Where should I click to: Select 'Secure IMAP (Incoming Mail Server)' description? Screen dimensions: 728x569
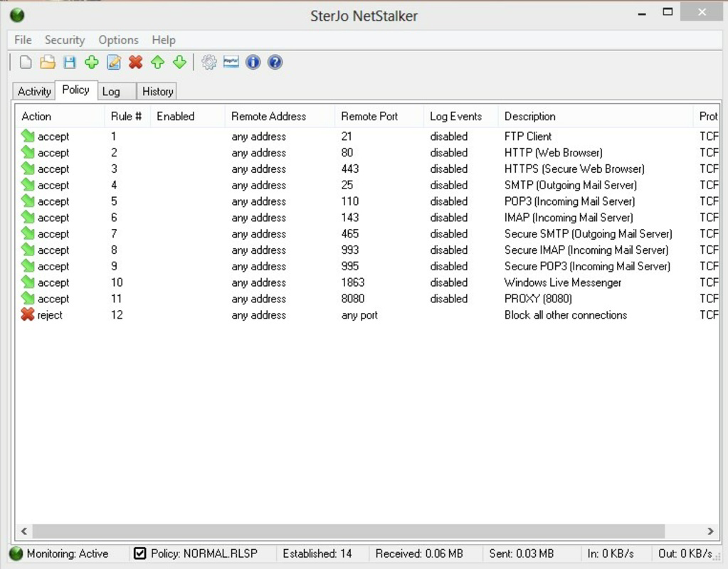[586, 250]
